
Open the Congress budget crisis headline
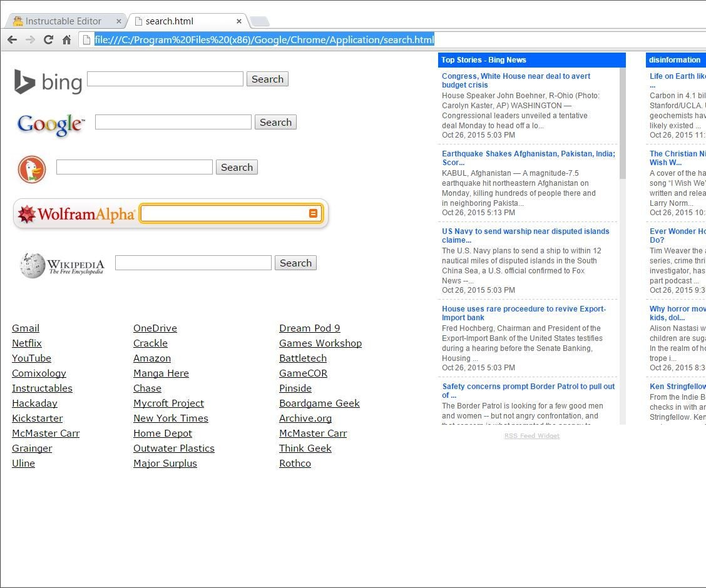click(x=516, y=80)
